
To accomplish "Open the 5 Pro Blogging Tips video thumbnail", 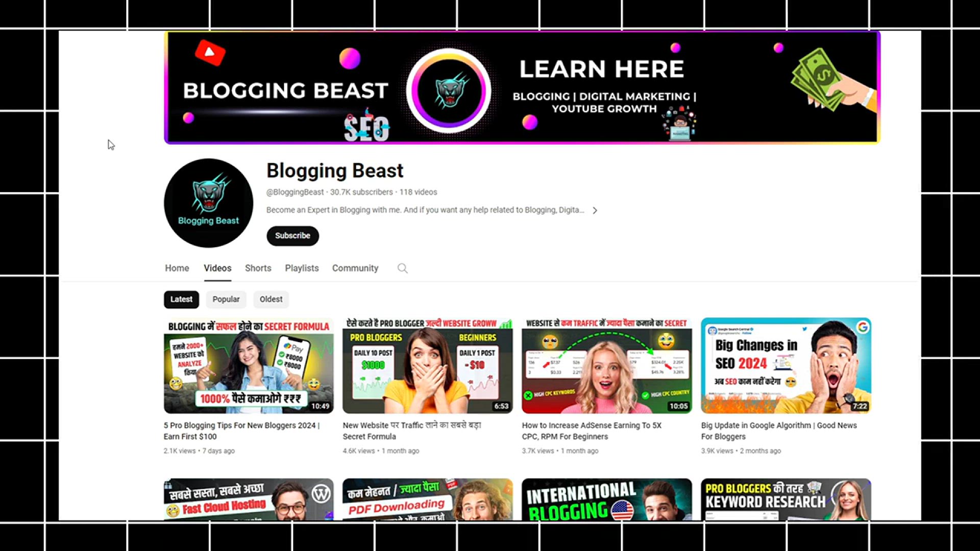I will coord(249,366).
